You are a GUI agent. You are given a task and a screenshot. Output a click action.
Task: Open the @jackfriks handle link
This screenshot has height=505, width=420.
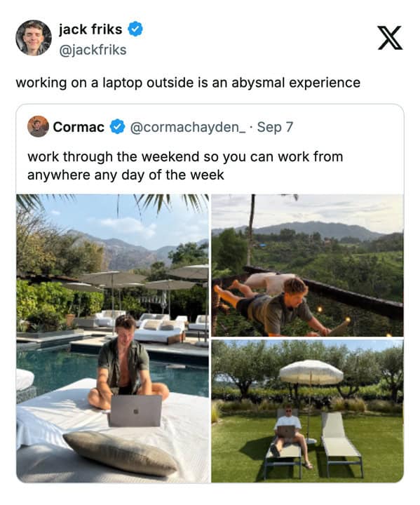[x=93, y=50]
